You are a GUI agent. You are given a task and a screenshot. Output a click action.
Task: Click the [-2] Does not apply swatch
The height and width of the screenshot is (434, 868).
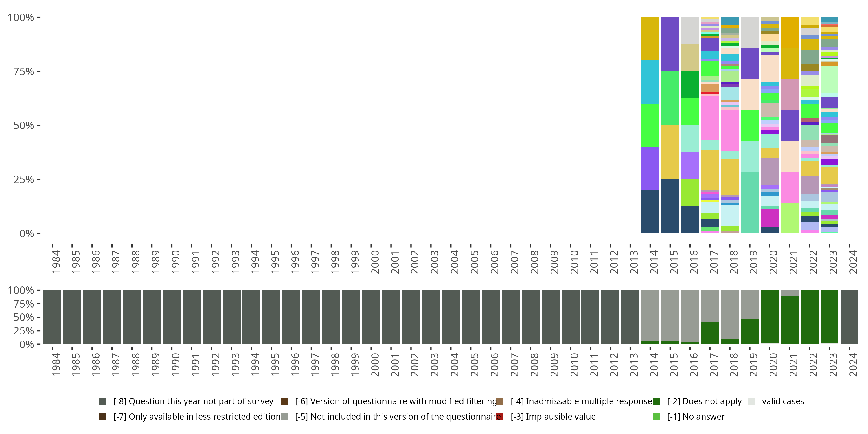[656, 401]
